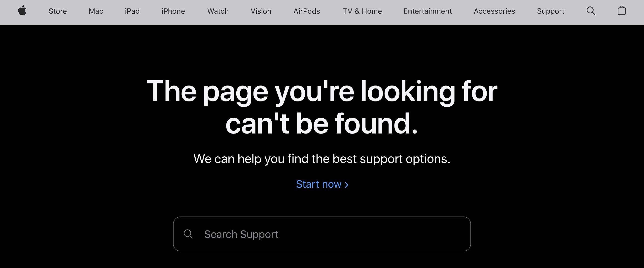
Task: Open the shopping bag icon
Action: (622, 11)
